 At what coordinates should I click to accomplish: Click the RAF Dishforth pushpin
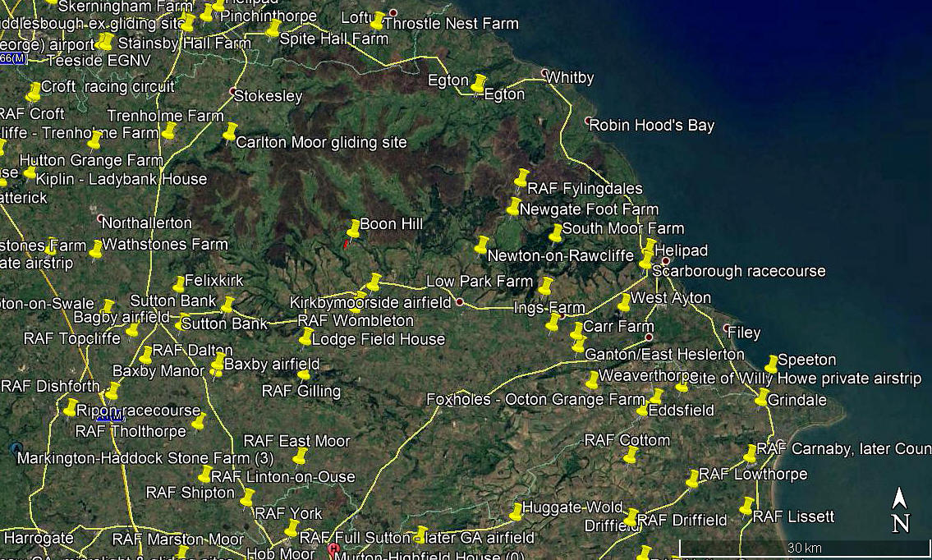[112, 391]
